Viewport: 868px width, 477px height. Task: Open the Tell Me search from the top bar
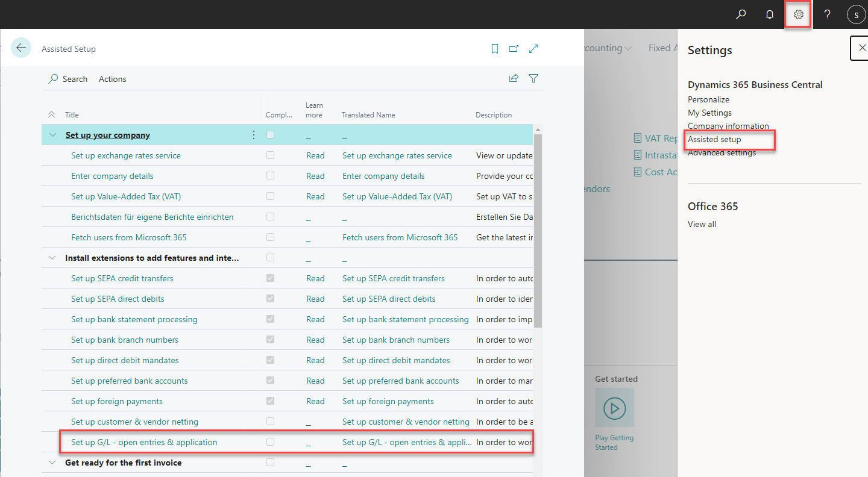[x=741, y=14]
